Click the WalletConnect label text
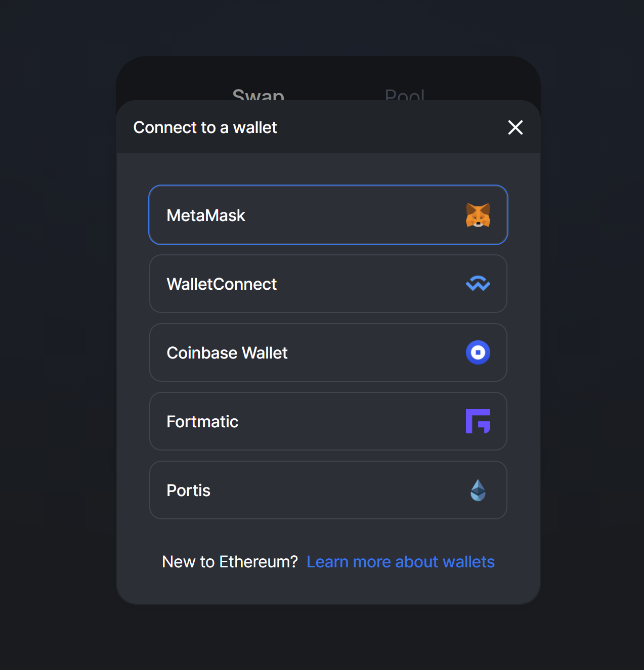The height and width of the screenshot is (670, 644). [x=222, y=284]
